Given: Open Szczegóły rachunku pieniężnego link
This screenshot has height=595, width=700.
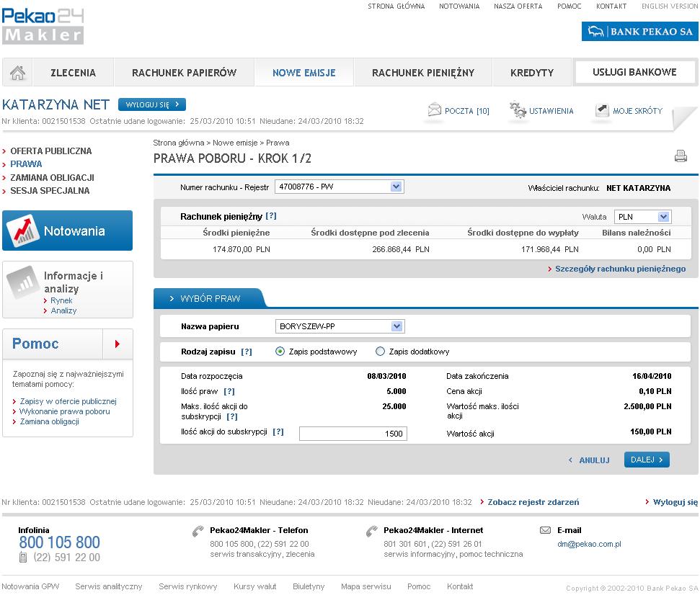Looking at the screenshot, I should click(x=620, y=269).
